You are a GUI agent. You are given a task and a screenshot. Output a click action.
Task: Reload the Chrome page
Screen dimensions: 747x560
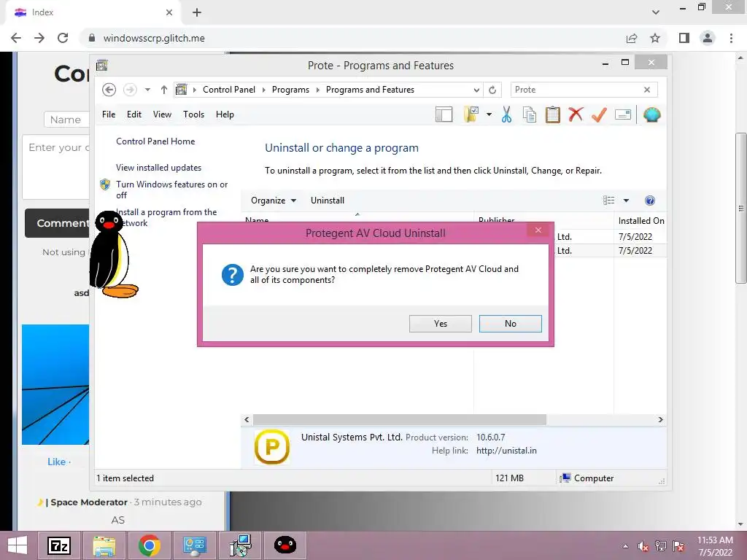pos(63,38)
